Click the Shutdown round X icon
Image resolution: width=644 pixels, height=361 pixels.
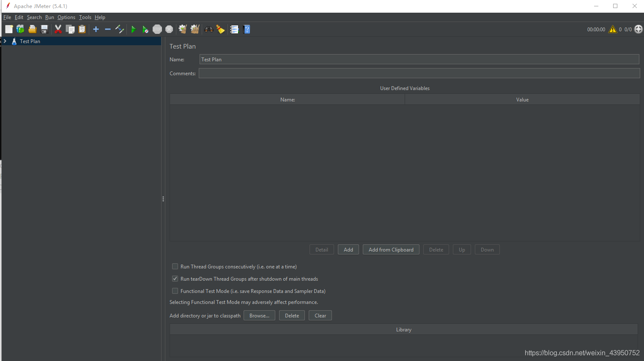point(169,29)
